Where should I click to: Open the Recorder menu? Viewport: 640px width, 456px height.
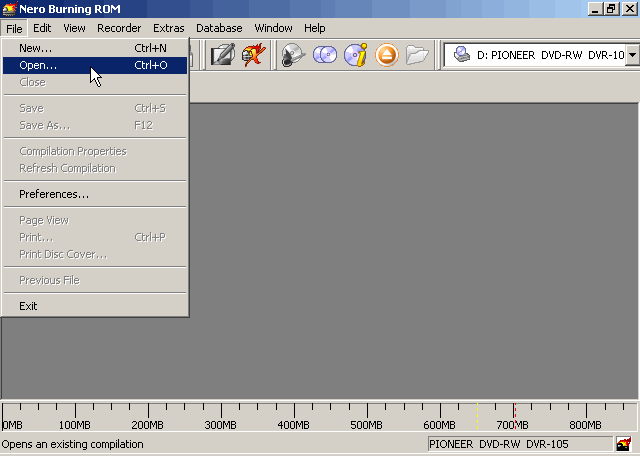coord(119,28)
